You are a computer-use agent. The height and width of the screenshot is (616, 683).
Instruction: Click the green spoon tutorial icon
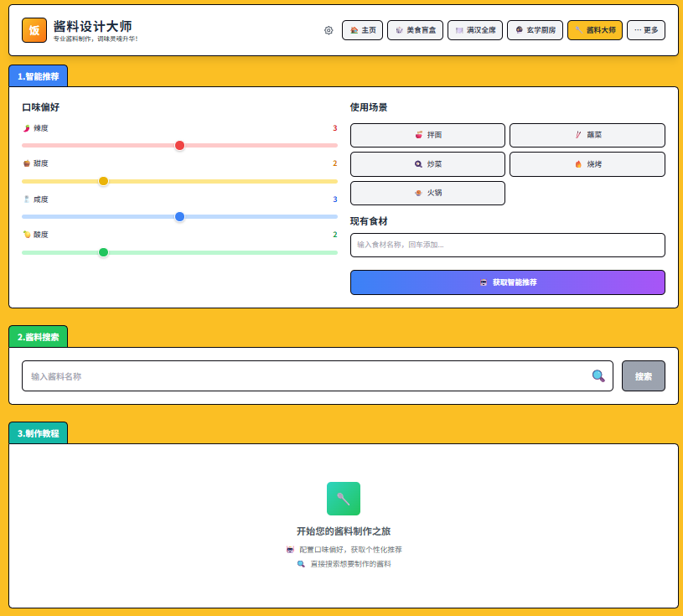point(344,499)
